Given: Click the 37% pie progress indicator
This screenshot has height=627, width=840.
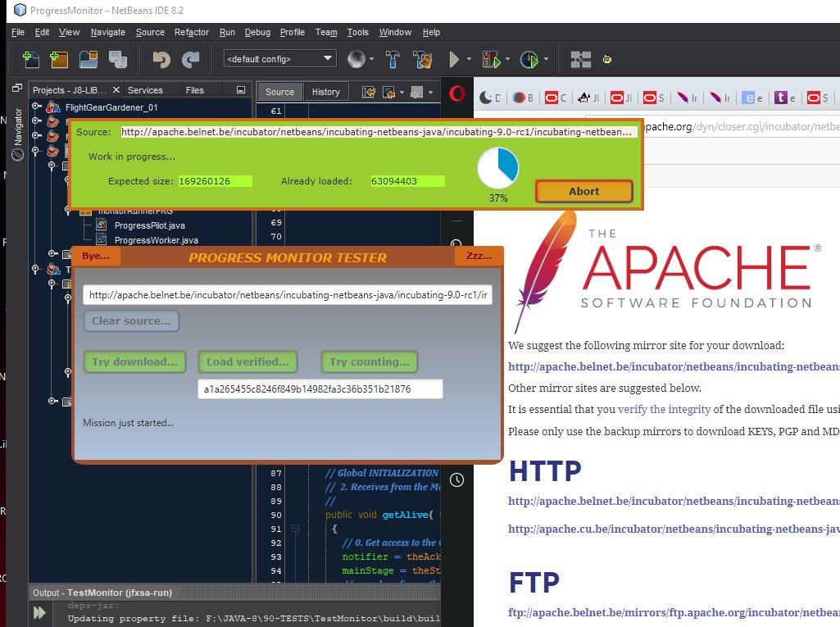Looking at the screenshot, I should click(x=498, y=167).
